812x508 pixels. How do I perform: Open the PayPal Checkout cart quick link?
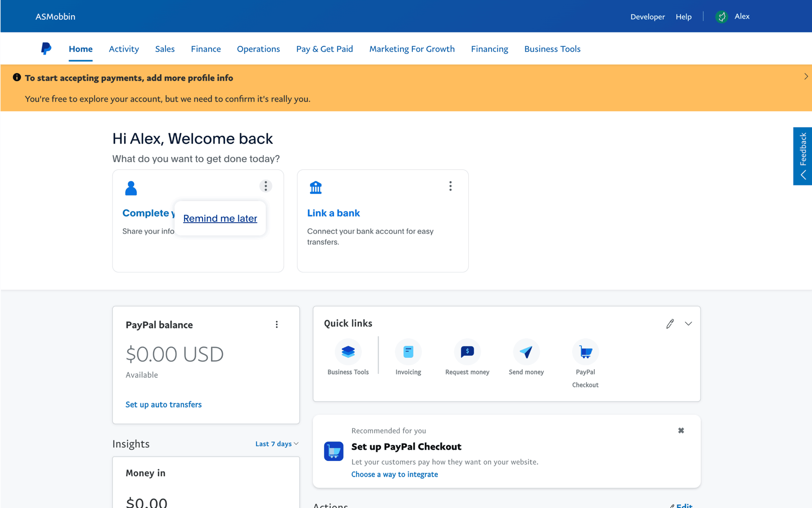click(585, 351)
